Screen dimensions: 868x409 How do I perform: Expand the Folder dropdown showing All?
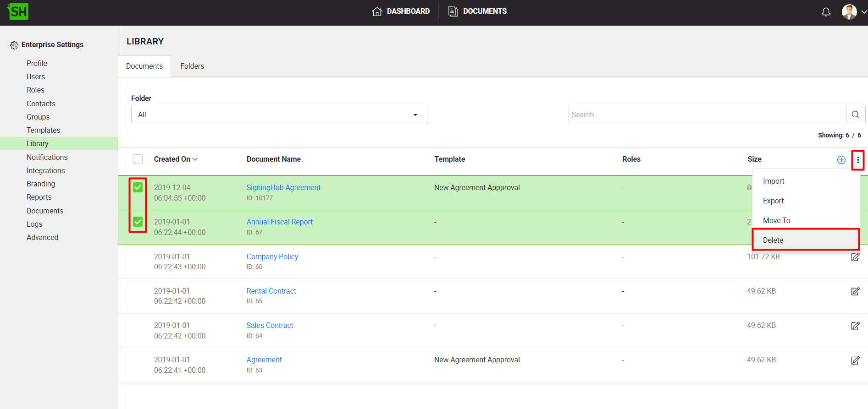pyautogui.click(x=279, y=115)
